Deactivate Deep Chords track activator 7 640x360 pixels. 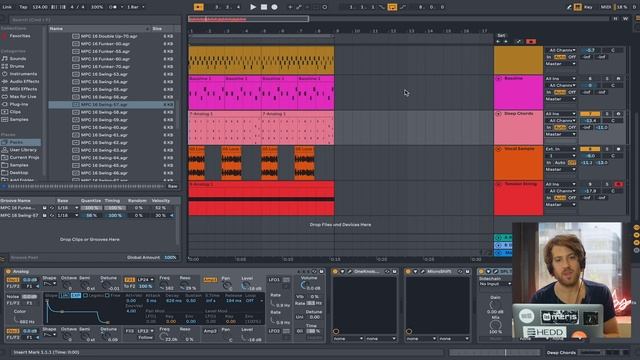590,114
